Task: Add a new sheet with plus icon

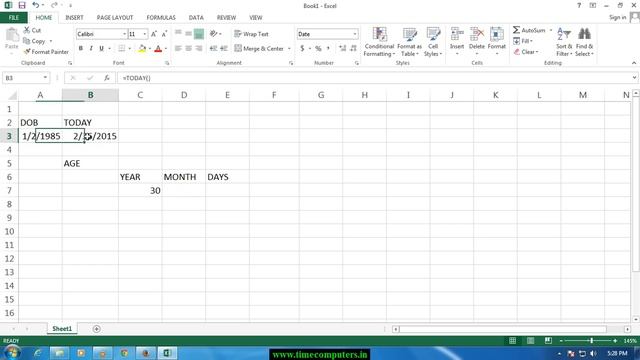Action: pos(96,329)
